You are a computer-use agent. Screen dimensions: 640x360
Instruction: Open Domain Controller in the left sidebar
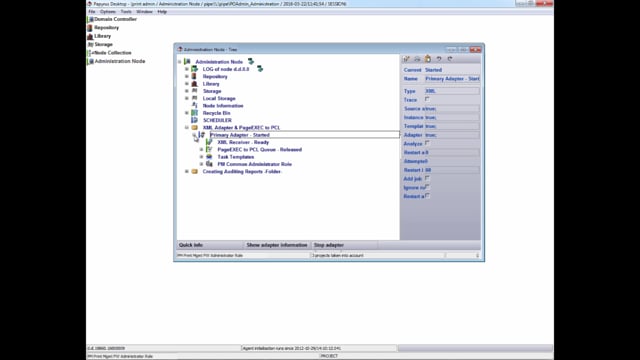(112, 19)
